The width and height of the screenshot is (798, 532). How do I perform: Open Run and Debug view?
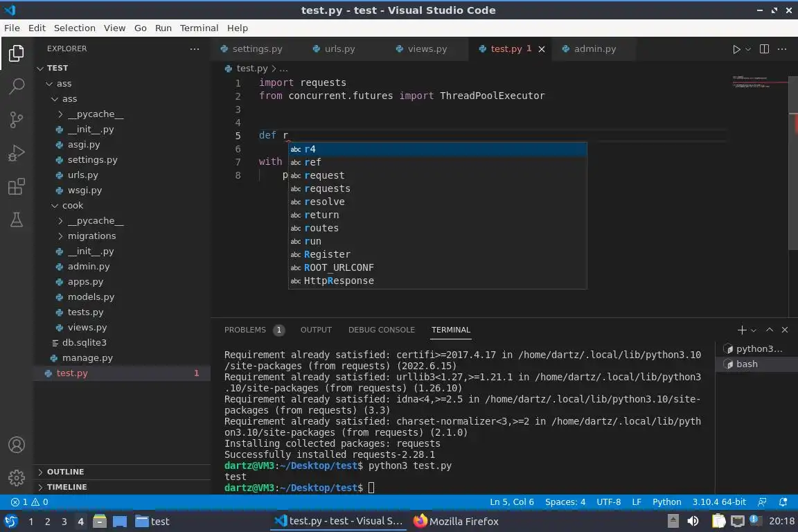[x=17, y=153]
